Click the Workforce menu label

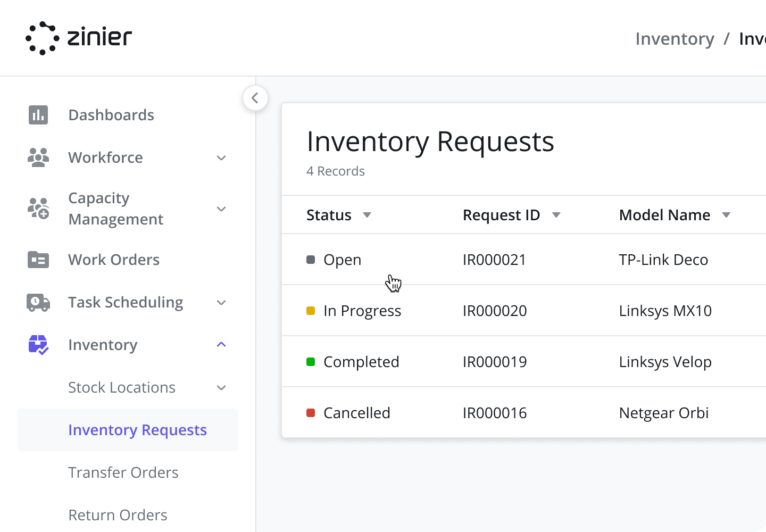click(105, 157)
